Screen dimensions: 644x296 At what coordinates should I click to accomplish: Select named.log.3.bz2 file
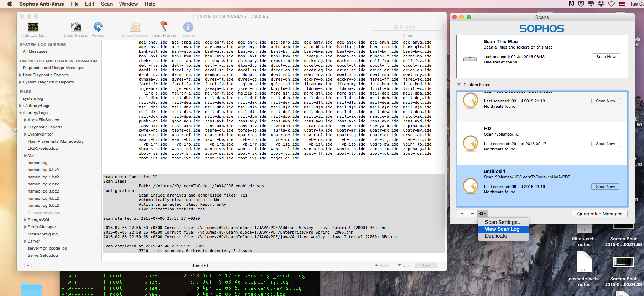click(x=43, y=191)
